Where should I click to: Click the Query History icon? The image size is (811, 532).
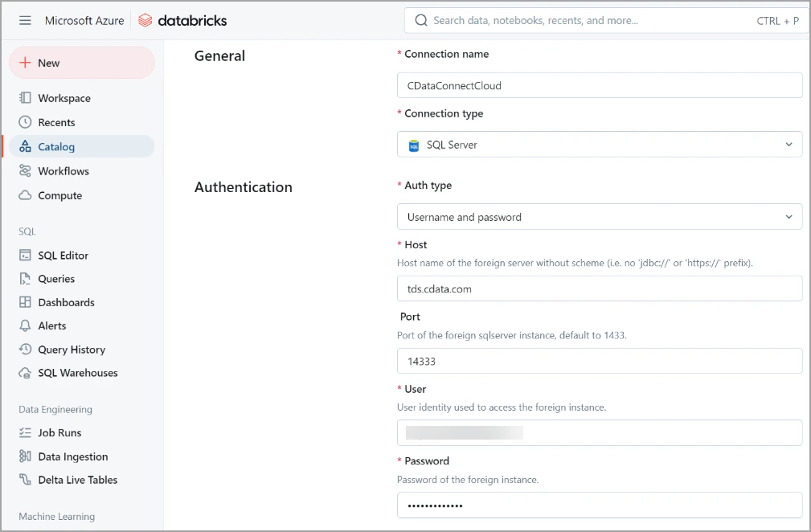[25, 349]
